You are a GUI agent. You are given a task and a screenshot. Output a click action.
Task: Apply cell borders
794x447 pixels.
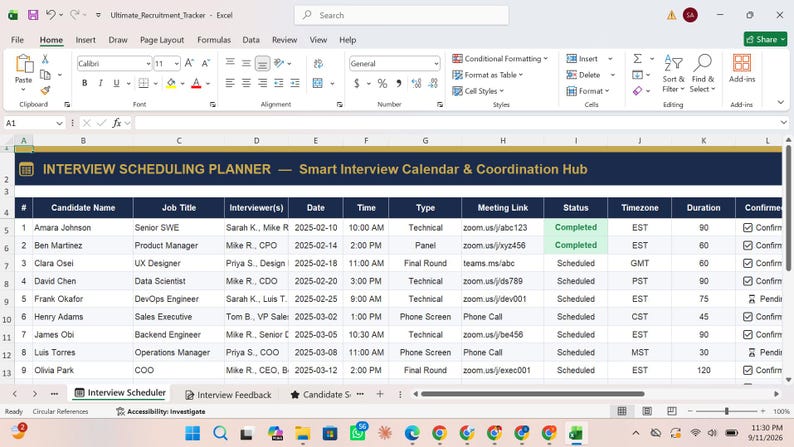click(144, 83)
